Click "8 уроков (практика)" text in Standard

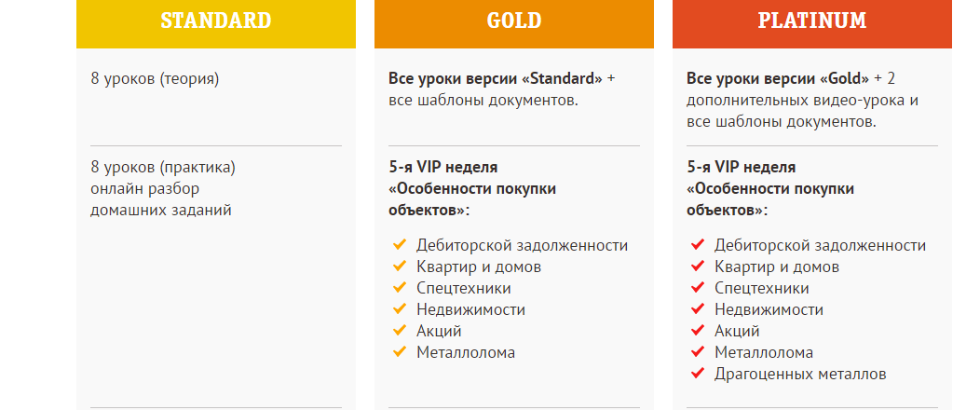coord(163,168)
